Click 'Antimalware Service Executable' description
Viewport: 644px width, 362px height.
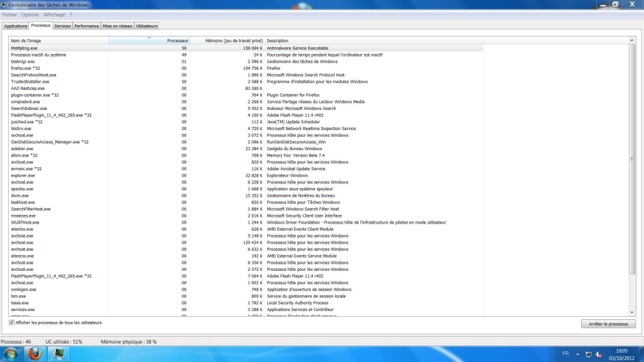[x=297, y=48]
